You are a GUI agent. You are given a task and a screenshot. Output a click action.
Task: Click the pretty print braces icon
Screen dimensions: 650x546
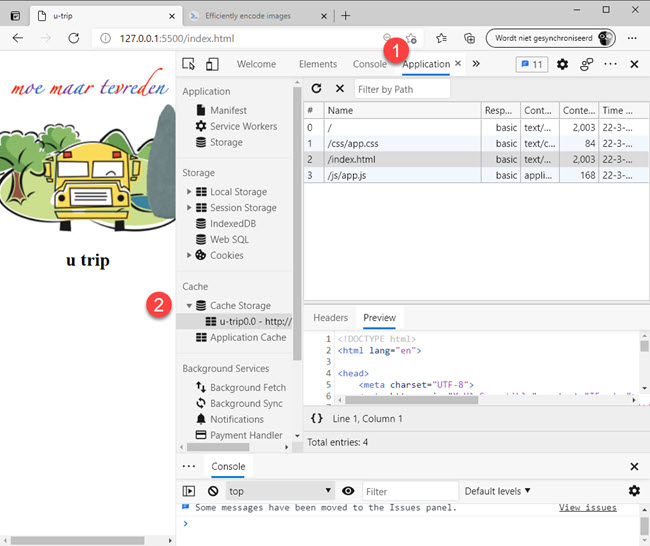click(317, 419)
